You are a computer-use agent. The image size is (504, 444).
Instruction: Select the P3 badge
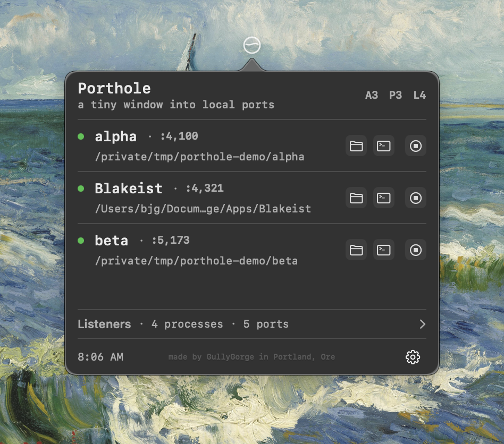click(x=394, y=96)
